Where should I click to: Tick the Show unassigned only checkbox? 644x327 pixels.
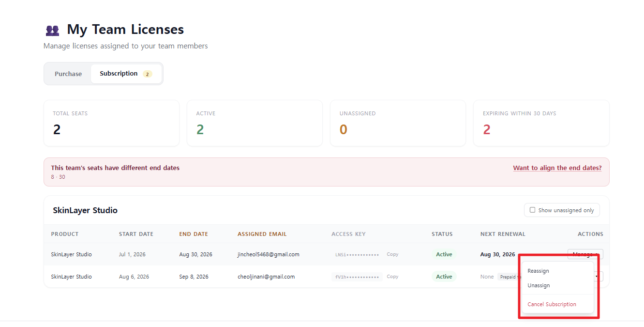[533, 210]
